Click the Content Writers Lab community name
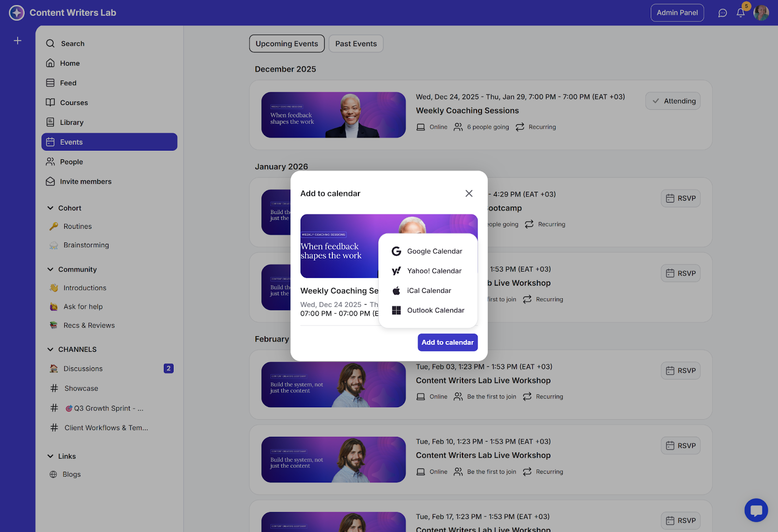 (73, 13)
